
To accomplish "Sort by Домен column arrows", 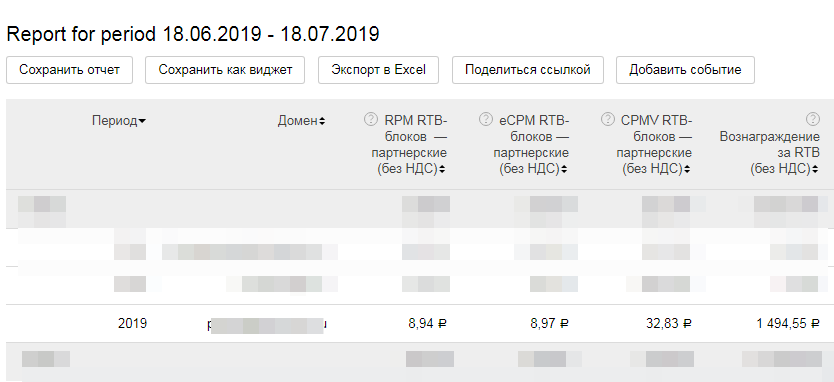I will click(322, 121).
